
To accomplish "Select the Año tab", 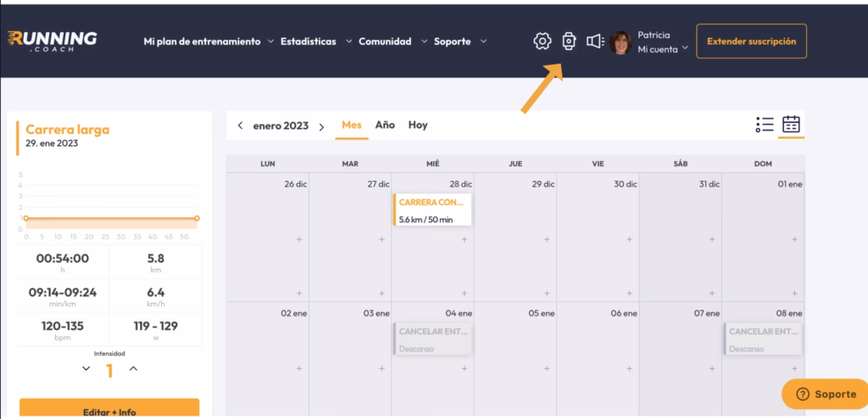I will coord(385,125).
